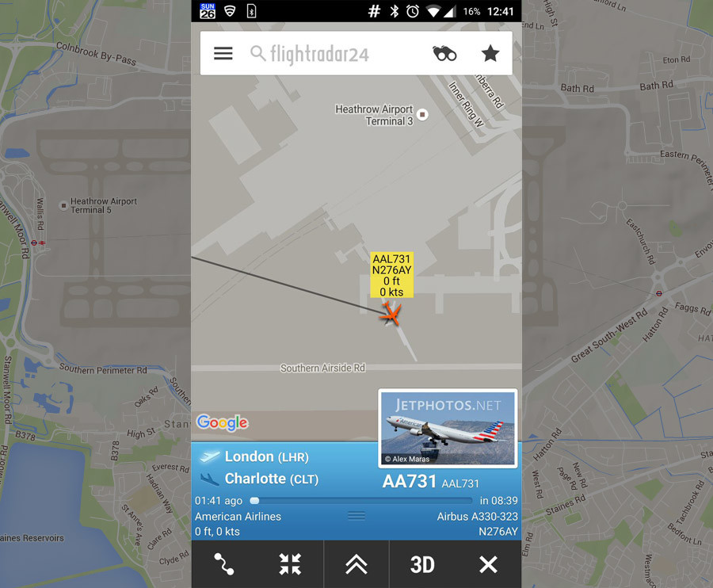Tap the flight progress bar handle
The width and height of the screenshot is (713, 588).
coord(254,501)
